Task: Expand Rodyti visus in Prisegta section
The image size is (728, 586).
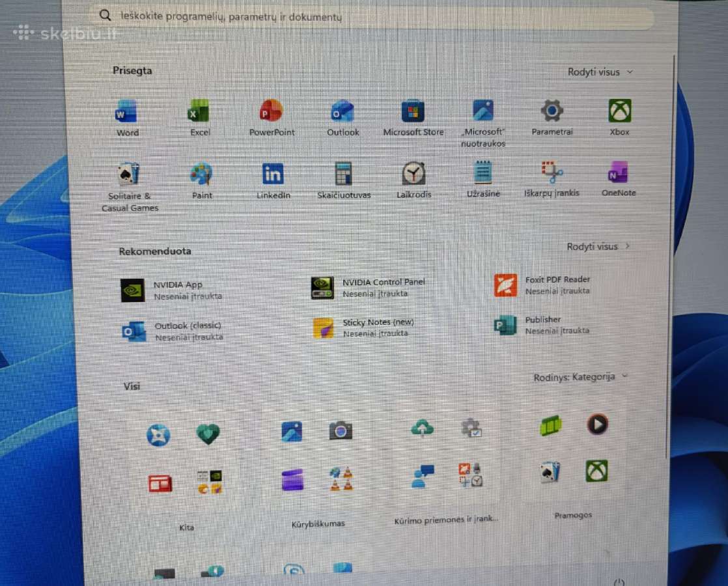Action: [600, 72]
